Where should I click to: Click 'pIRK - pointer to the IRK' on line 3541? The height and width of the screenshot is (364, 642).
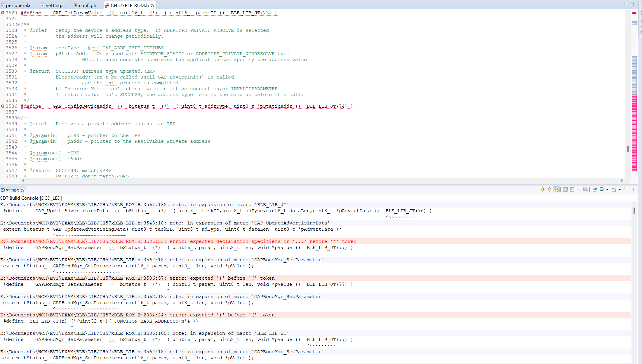pyautogui.click(x=104, y=135)
